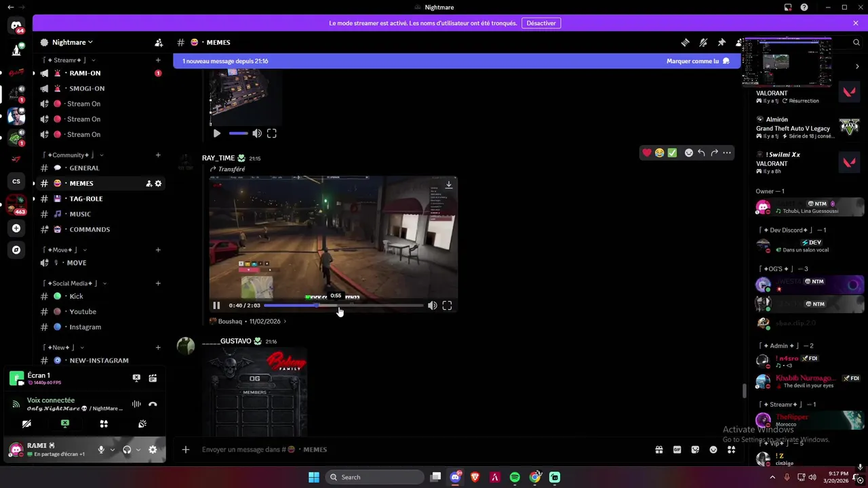The image size is (868, 488).
Task: Open clips icon next to Écran 1
Action: (x=153, y=378)
